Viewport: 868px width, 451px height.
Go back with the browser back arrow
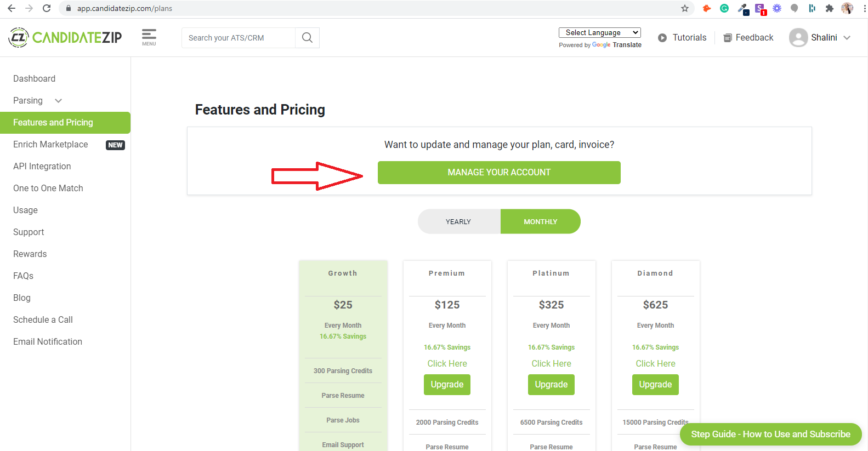[12, 8]
